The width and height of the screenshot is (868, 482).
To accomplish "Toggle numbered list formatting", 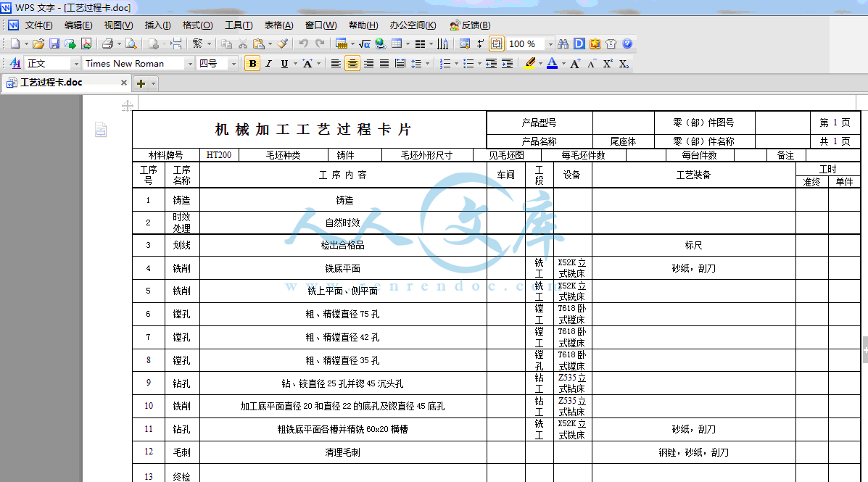I will point(445,64).
